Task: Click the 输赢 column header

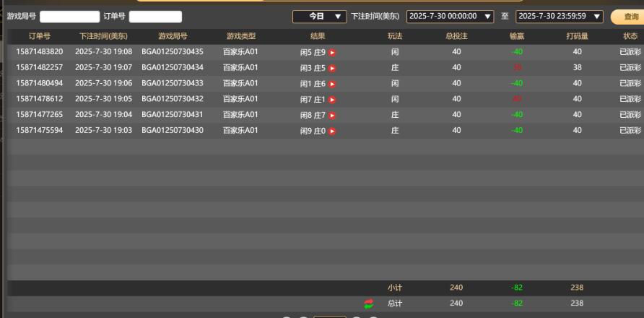Action: (516, 36)
